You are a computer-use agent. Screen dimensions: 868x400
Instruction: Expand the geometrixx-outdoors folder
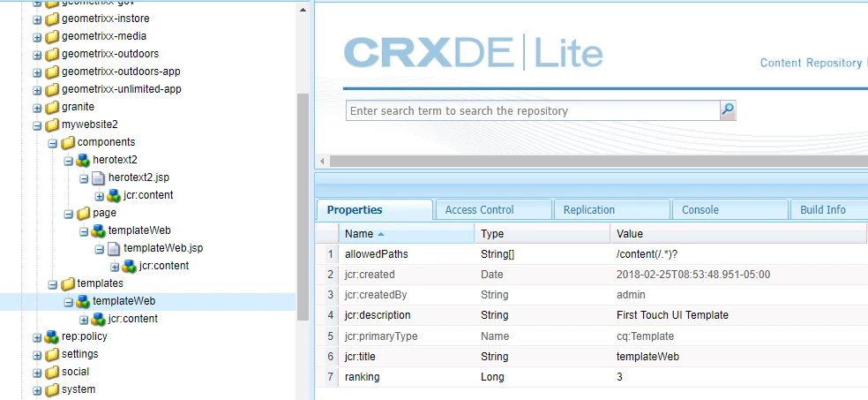click(37, 54)
